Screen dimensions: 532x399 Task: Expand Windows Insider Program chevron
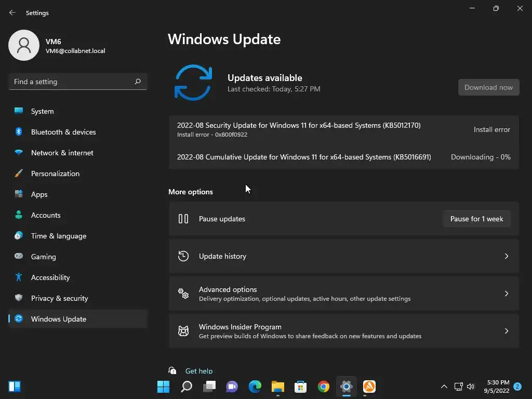click(x=506, y=331)
